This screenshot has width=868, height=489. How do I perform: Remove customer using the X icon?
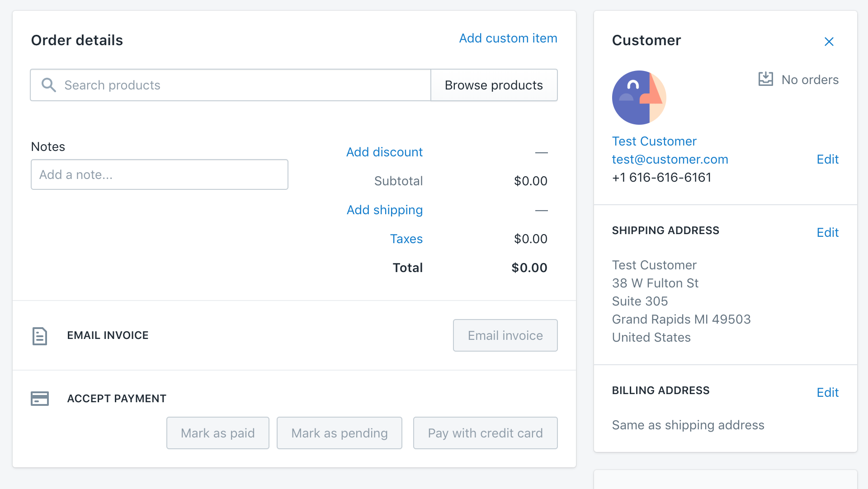(x=829, y=41)
